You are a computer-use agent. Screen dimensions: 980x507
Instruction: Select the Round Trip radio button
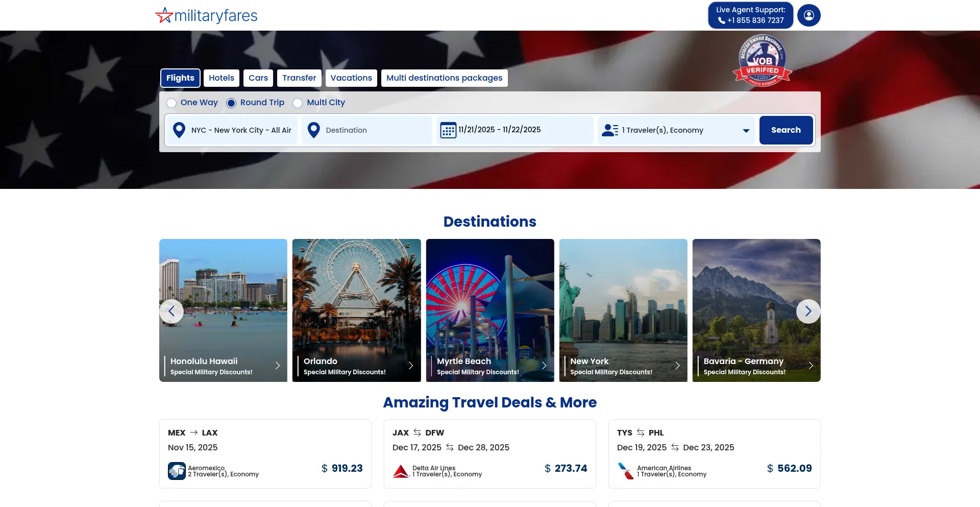click(x=231, y=103)
